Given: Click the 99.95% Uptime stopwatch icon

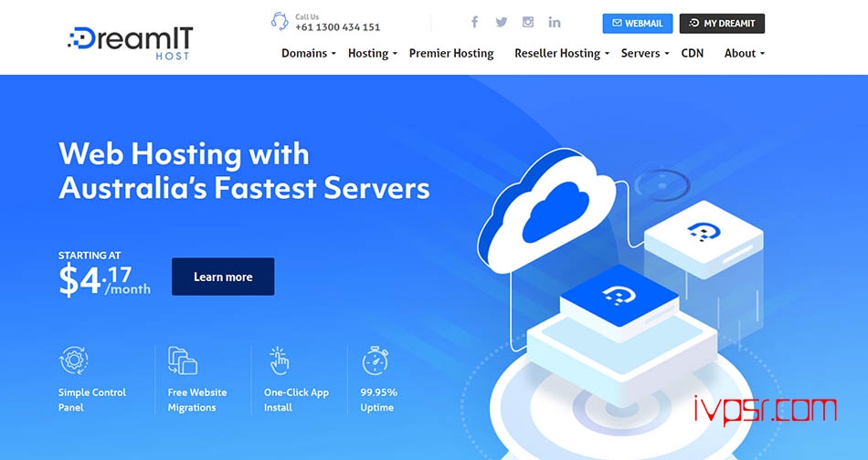Looking at the screenshot, I should pos(376,361).
